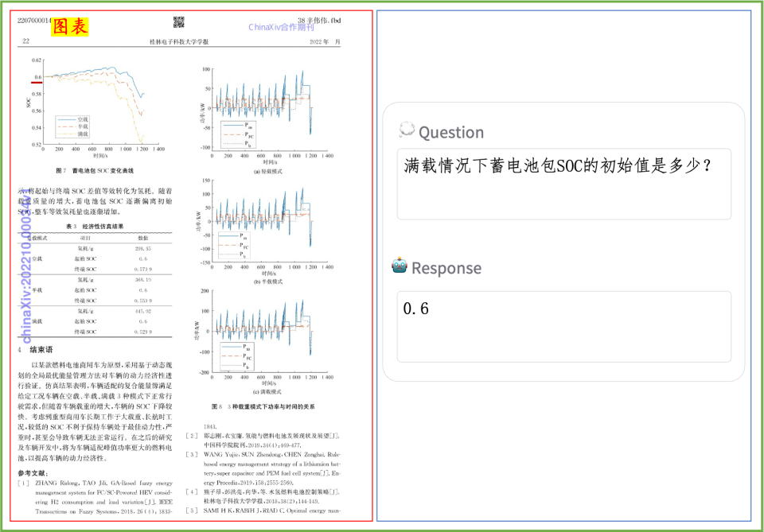The height and width of the screenshot is (532, 764).
Task: Click the 参考文献 heading
Action: tap(33, 473)
